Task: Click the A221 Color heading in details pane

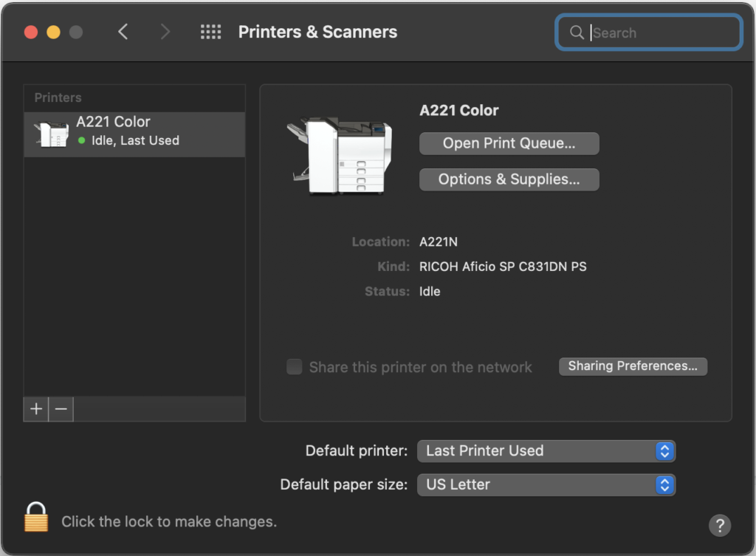Action: [459, 111]
